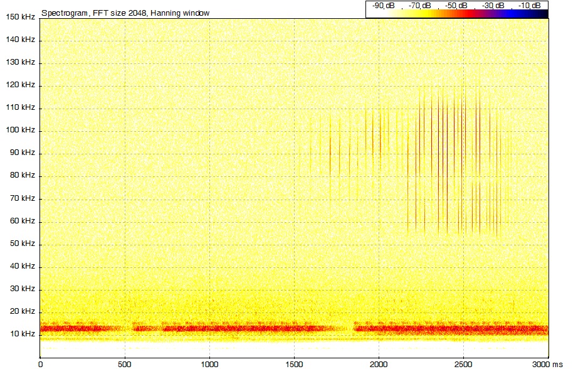Click the 140 kHz axis label
588x369 pixels.
20,40
